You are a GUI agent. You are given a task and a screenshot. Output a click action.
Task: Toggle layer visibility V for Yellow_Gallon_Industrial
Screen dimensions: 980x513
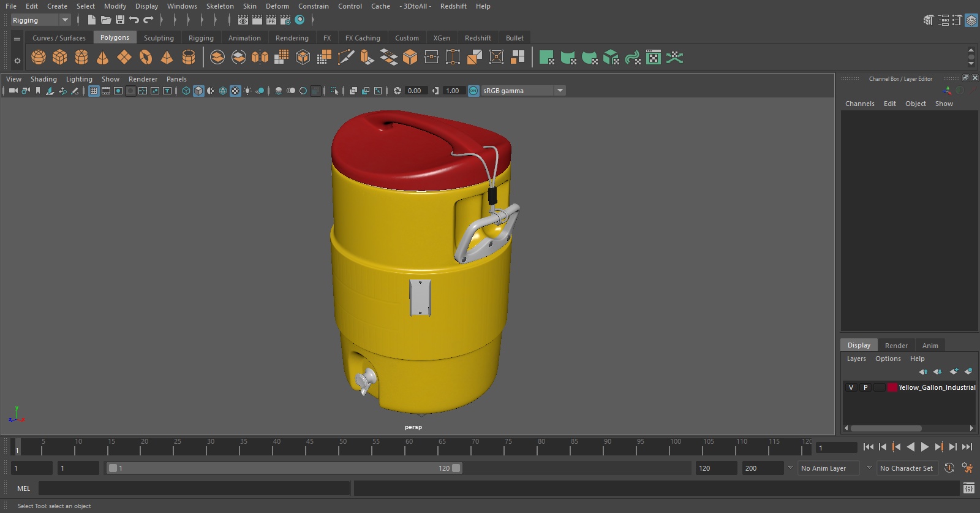[851, 387]
